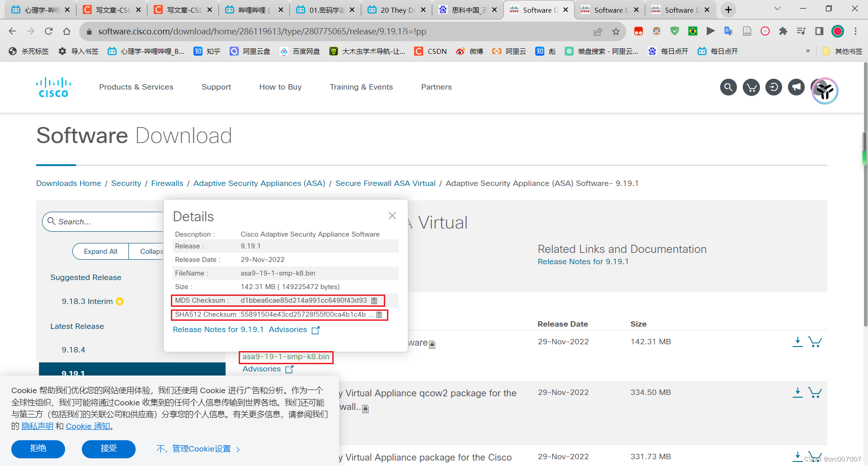Copy the SHA512 checksum to clipboard
Image resolution: width=868 pixels, height=466 pixels.
pyautogui.click(x=379, y=314)
